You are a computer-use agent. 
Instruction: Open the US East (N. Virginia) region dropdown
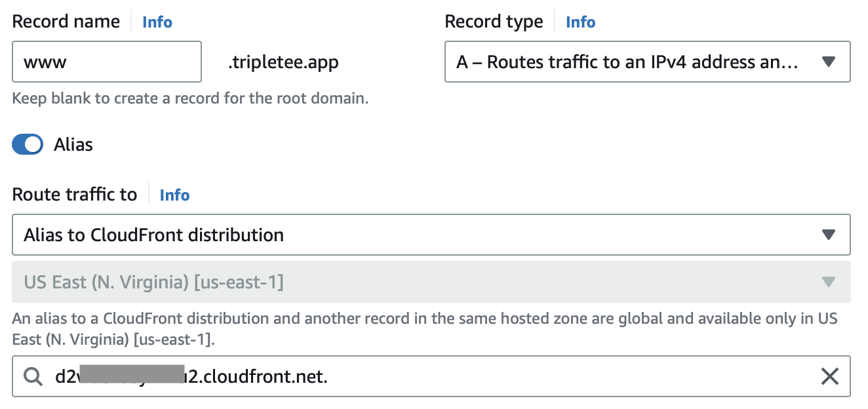coord(431,282)
